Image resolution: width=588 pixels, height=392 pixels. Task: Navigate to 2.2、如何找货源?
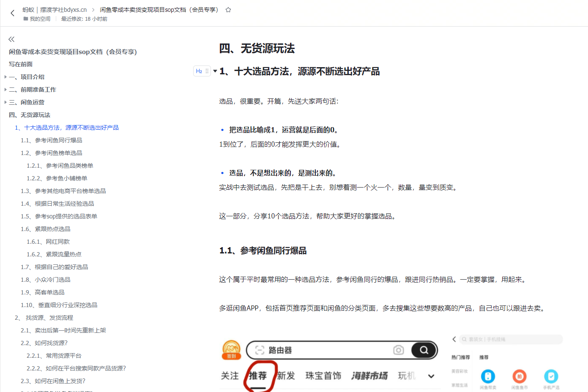tap(44, 343)
